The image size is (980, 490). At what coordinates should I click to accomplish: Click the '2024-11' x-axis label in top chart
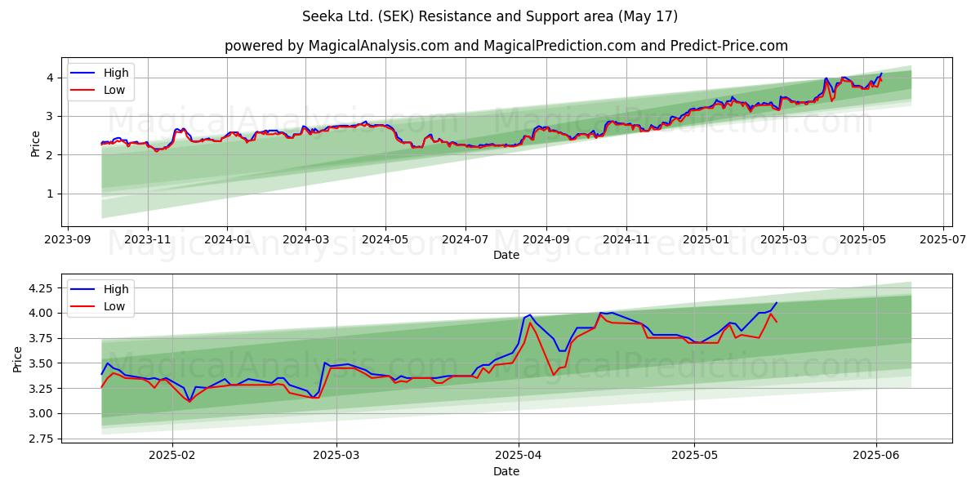[626, 240]
